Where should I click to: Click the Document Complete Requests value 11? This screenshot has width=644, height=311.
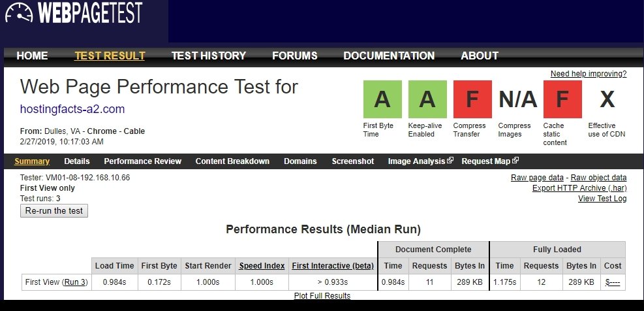click(x=429, y=282)
